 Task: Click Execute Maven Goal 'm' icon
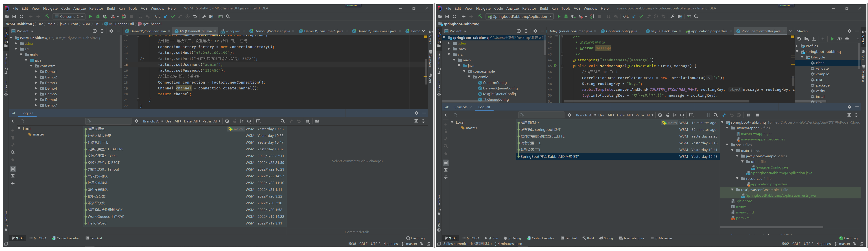coord(839,39)
